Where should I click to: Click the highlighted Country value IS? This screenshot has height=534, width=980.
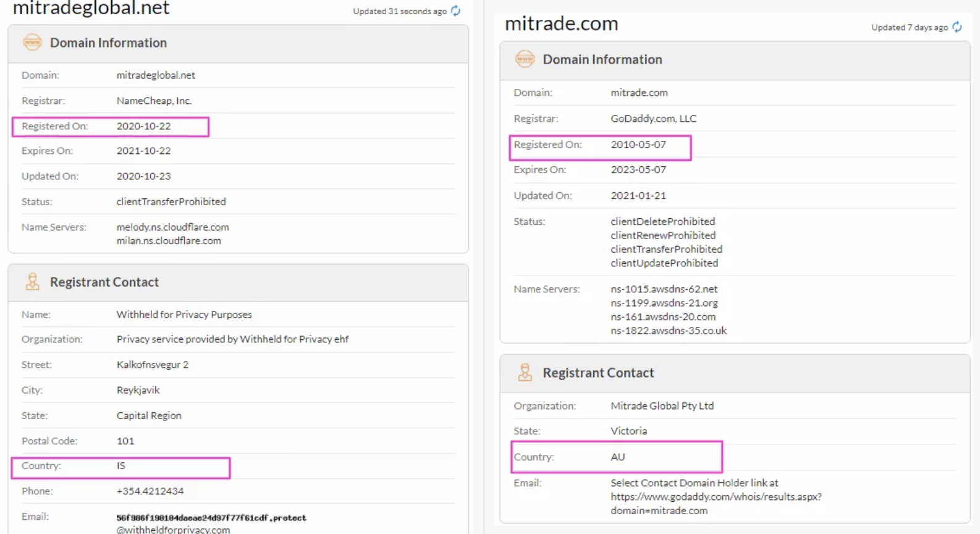coord(121,466)
